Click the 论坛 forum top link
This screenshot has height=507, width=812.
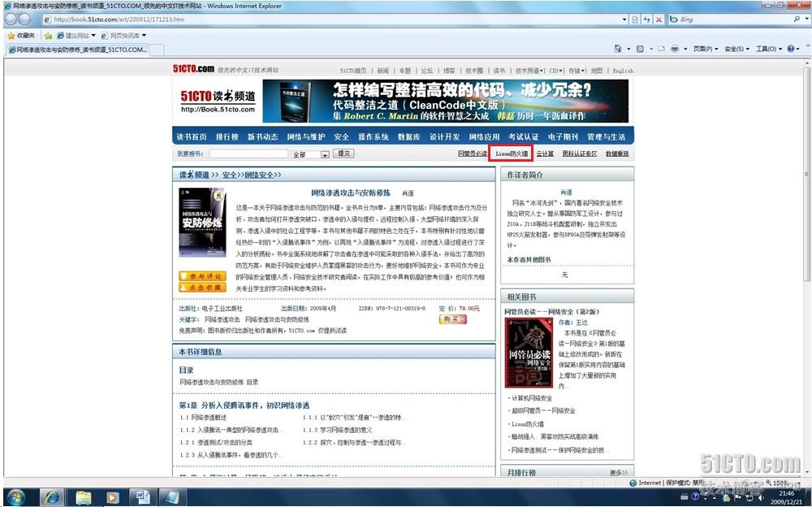tap(427, 71)
